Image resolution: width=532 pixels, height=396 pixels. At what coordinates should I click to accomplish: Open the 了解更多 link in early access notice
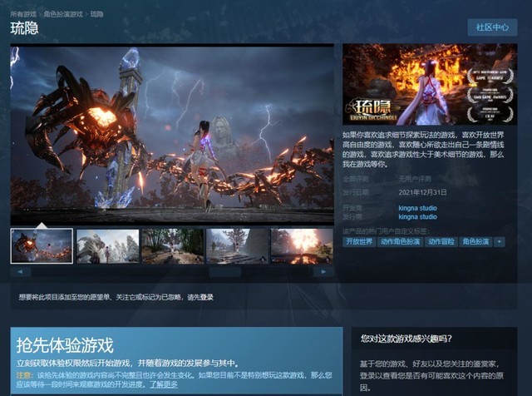click(164, 384)
